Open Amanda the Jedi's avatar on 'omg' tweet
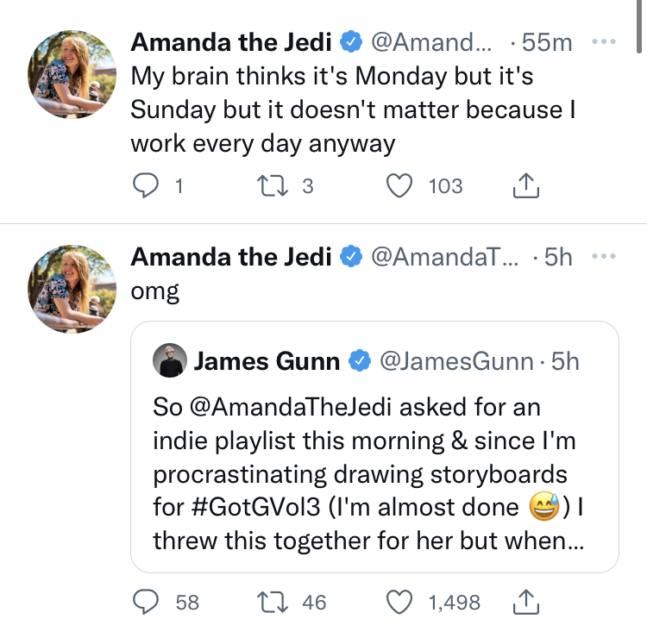 pos(72,289)
